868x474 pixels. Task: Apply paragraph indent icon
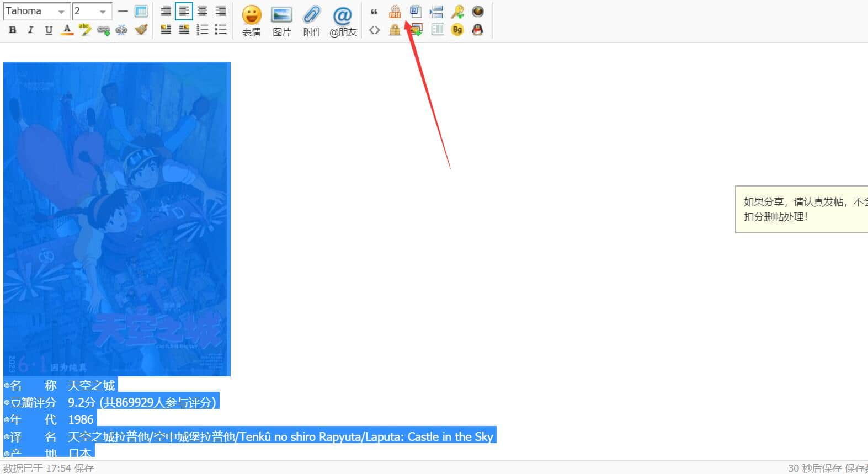[436, 11]
